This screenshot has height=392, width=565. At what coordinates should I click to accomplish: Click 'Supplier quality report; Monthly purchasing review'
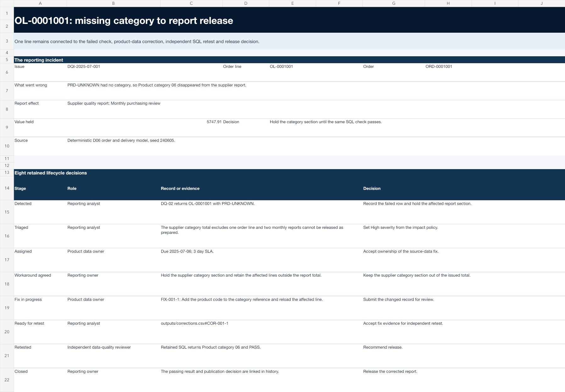[x=114, y=103]
